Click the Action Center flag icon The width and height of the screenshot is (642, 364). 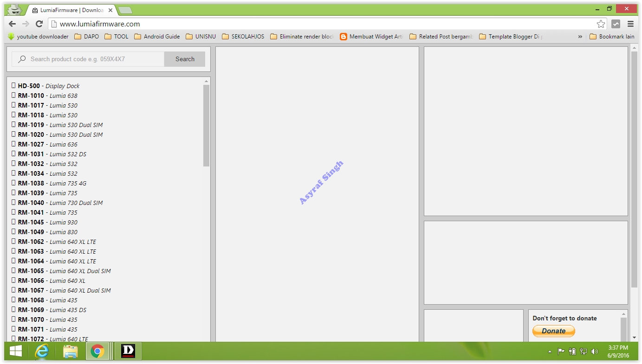(561, 351)
